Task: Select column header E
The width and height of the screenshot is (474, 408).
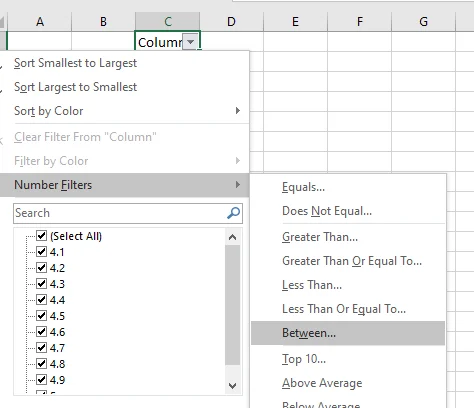Action: 295,22
